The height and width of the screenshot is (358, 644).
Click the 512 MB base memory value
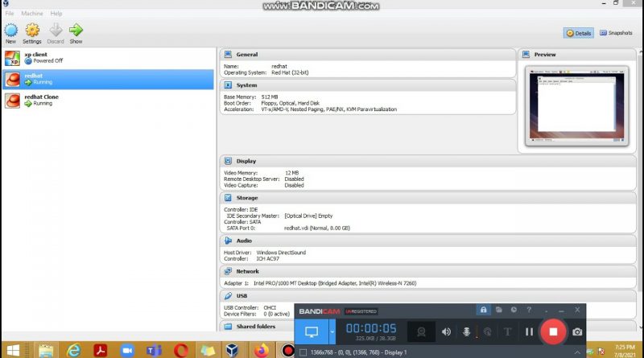[x=270, y=97]
